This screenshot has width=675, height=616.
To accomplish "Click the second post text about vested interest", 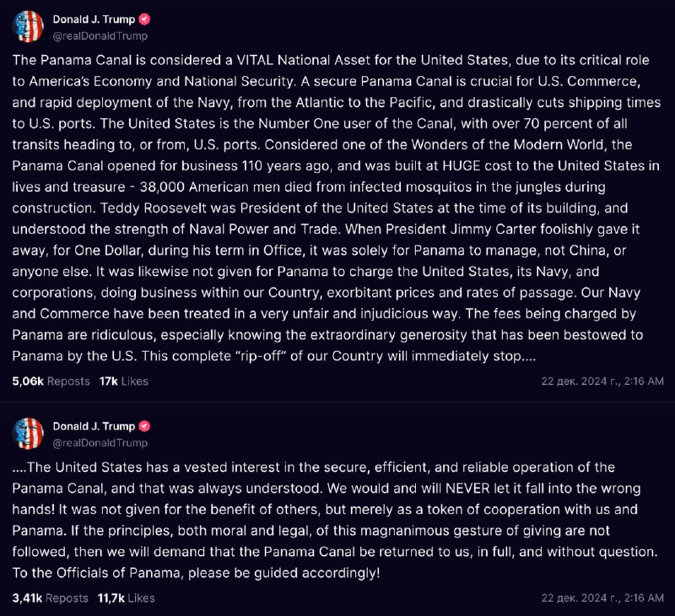I will (x=335, y=520).
